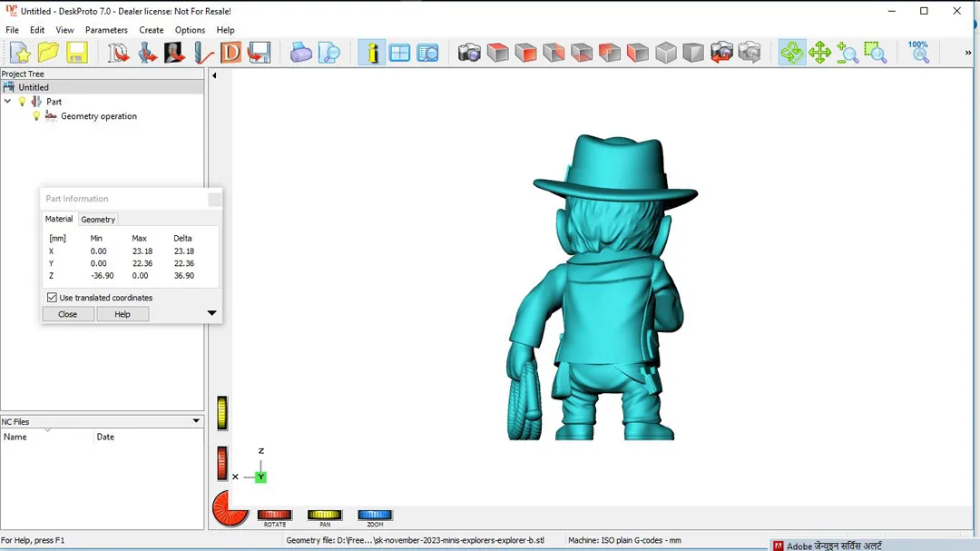The height and width of the screenshot is (551, 980).
Task: Click the Load geometry file vase icon
Action: (x=147, y=53)
